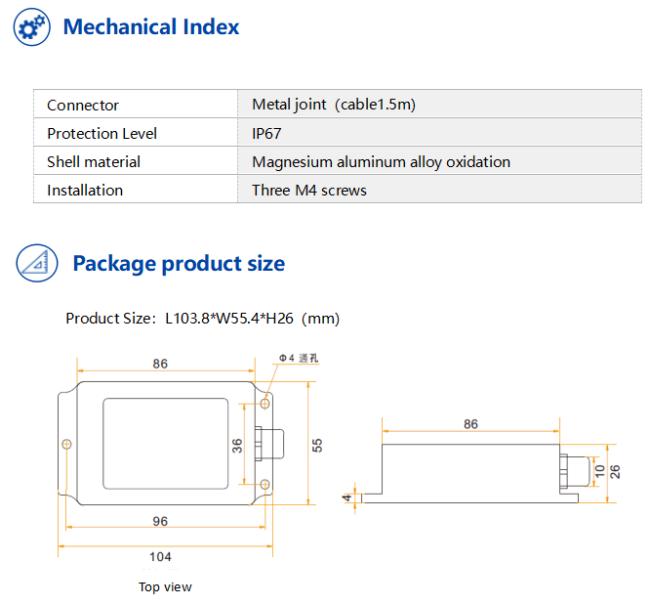
Task: Click the top view device drawing
Action: pyautogui.click(x=171, y=443)
